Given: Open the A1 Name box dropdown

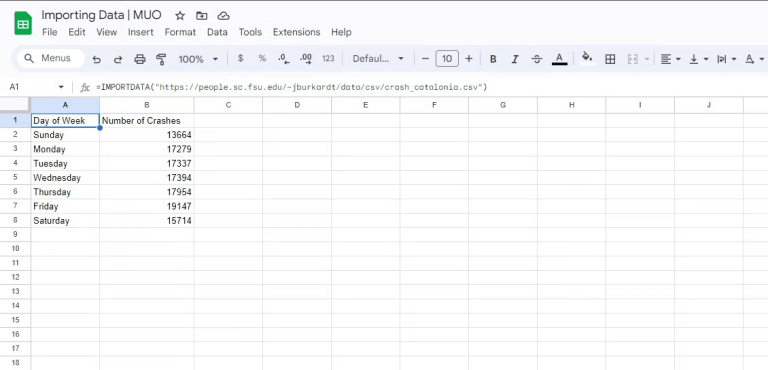Looking at the screenshot, I should pos(61,87).
